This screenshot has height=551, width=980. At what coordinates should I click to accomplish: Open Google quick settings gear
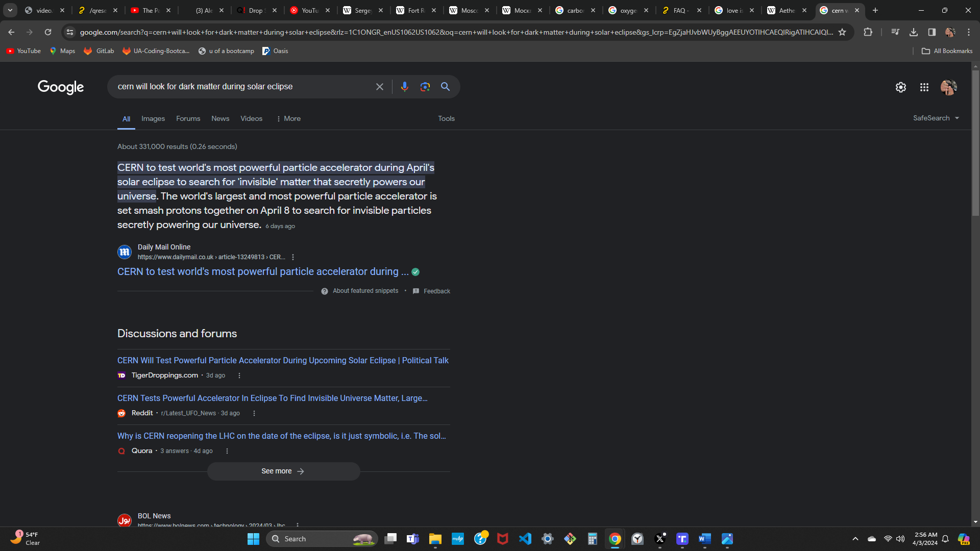pyautogui.click(x=901, y=87)
